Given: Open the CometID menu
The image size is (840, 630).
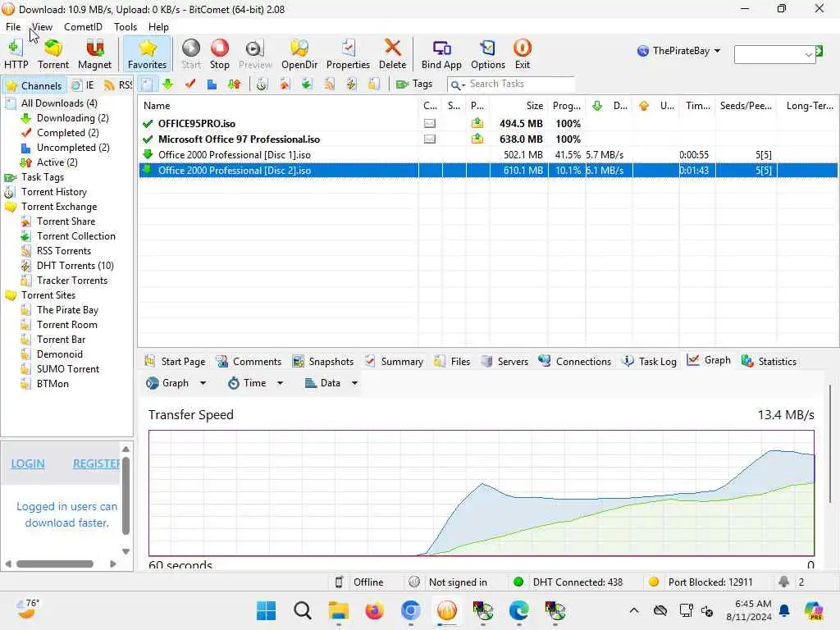Looking at the screenshot, I should point(83,27).
